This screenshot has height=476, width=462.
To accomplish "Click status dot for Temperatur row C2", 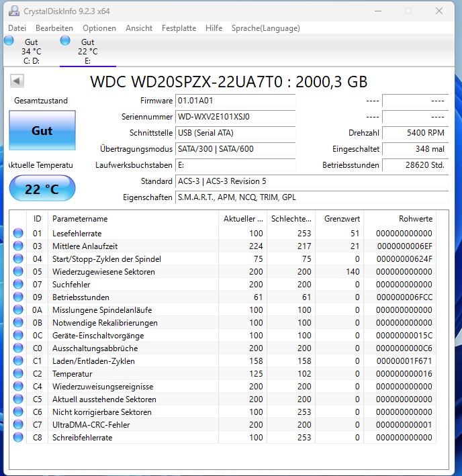I will coord(18,373).
